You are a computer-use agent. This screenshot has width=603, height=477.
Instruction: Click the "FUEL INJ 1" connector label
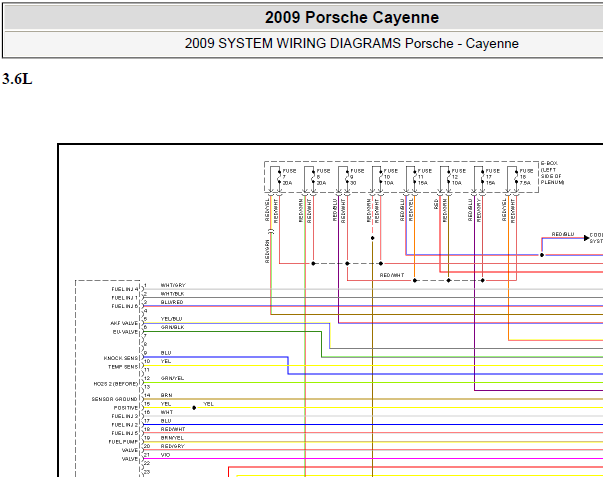click(124, 298)
